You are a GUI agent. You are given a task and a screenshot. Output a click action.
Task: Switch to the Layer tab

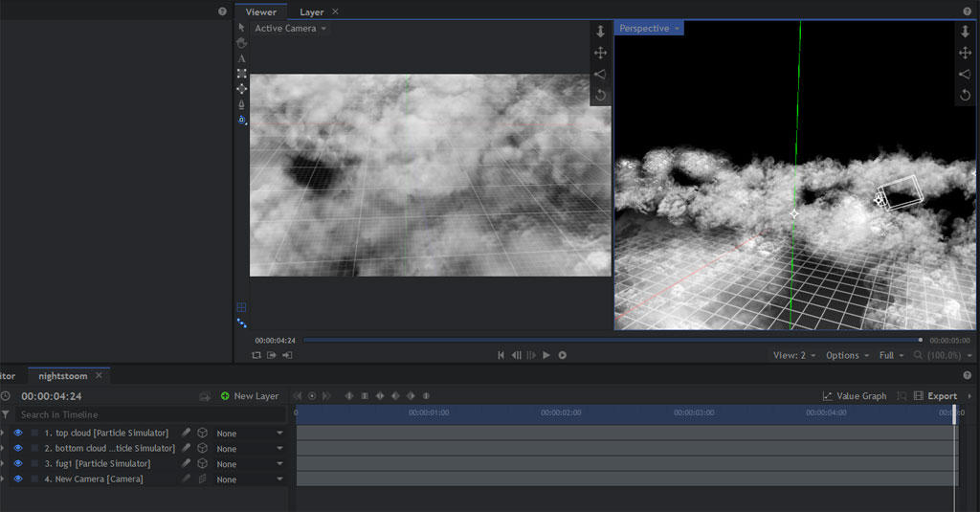(x=311, y=12)
